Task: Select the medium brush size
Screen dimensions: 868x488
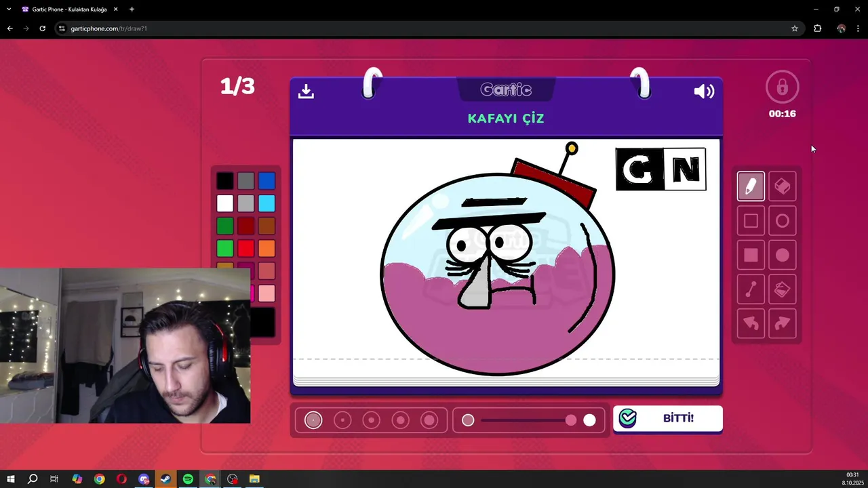Action: [371, 420]
